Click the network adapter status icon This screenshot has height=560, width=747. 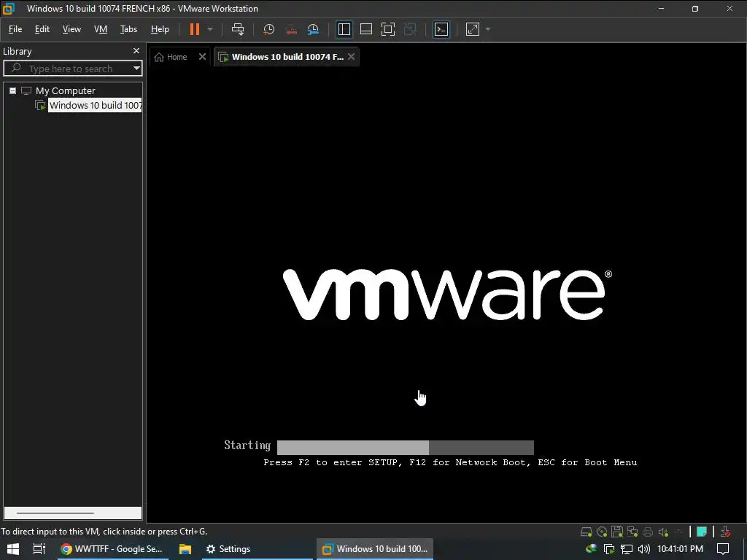pos(632,532)
